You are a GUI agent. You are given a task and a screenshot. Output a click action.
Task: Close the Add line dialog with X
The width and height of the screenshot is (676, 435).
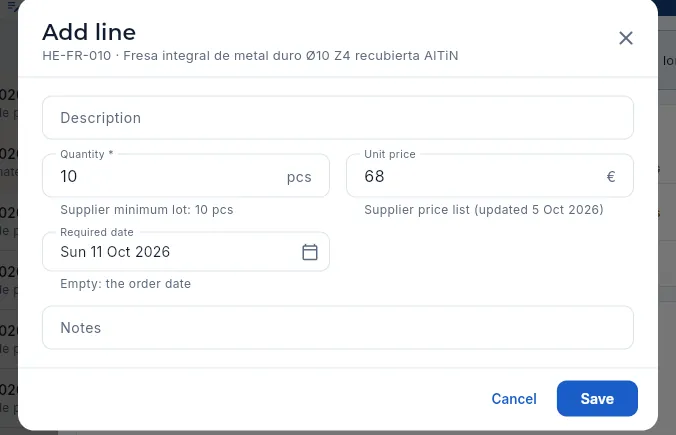(626, 38)
